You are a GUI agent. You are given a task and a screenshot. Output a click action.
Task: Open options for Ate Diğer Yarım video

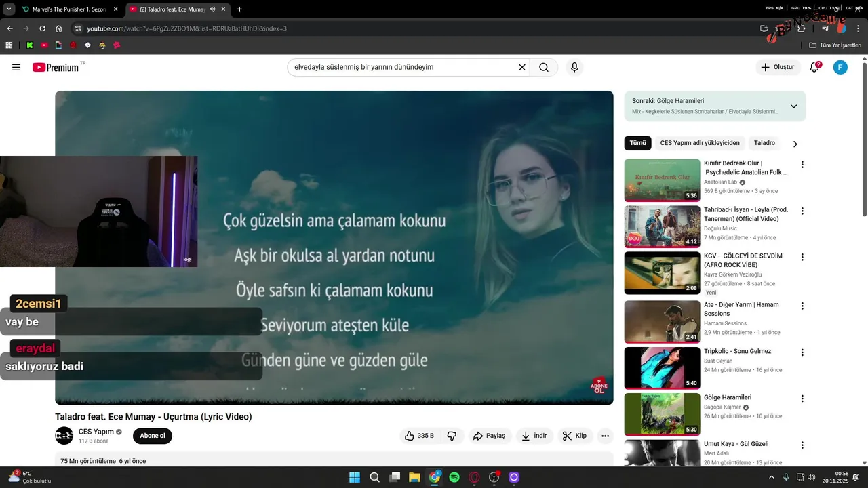(x=802, y=306)
